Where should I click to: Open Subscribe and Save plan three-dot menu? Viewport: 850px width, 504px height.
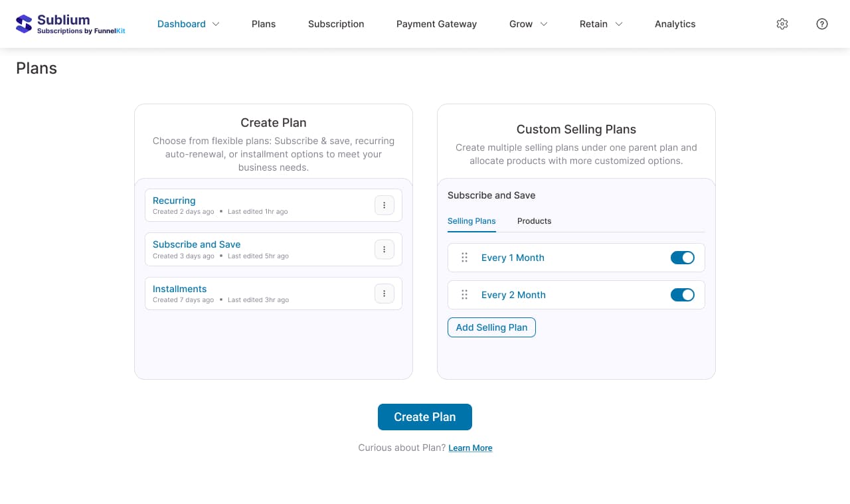pyautogui.click(x=384, y=249)
